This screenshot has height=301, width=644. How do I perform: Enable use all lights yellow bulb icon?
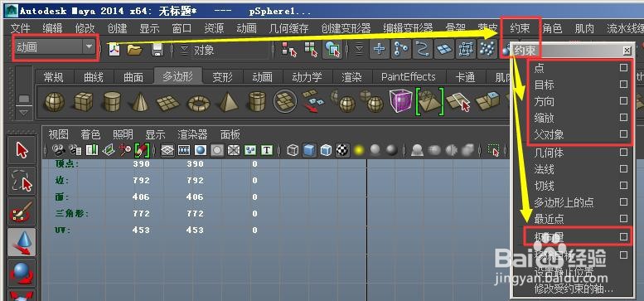click(359, 150)
